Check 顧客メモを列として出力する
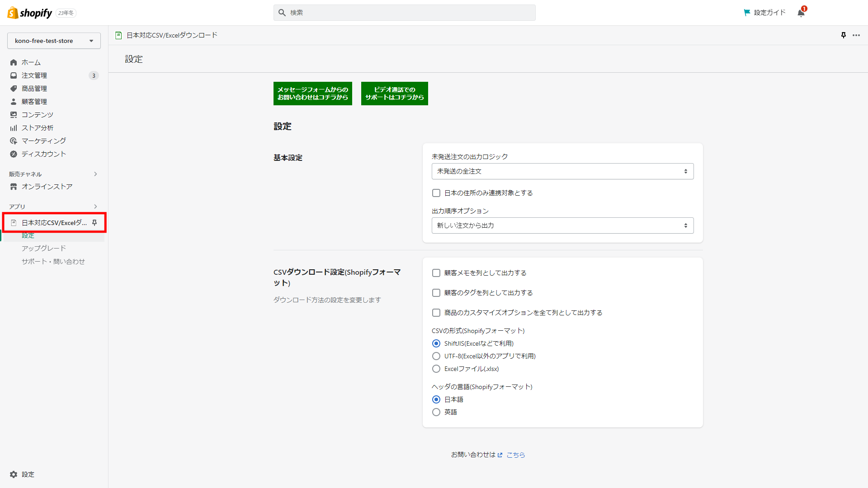868x488 pixels. (436, 273)
